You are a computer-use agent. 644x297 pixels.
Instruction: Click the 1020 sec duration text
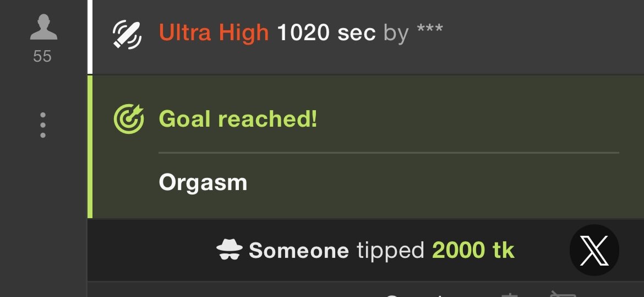326,32
